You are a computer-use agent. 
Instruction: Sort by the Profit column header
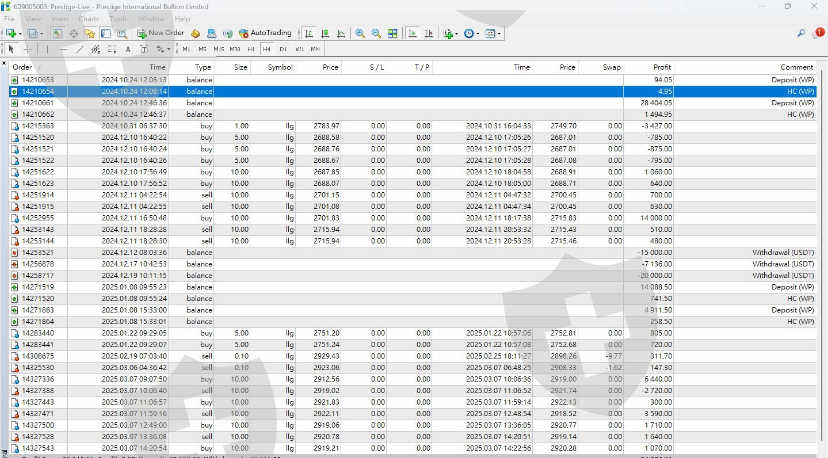(661, 67)
